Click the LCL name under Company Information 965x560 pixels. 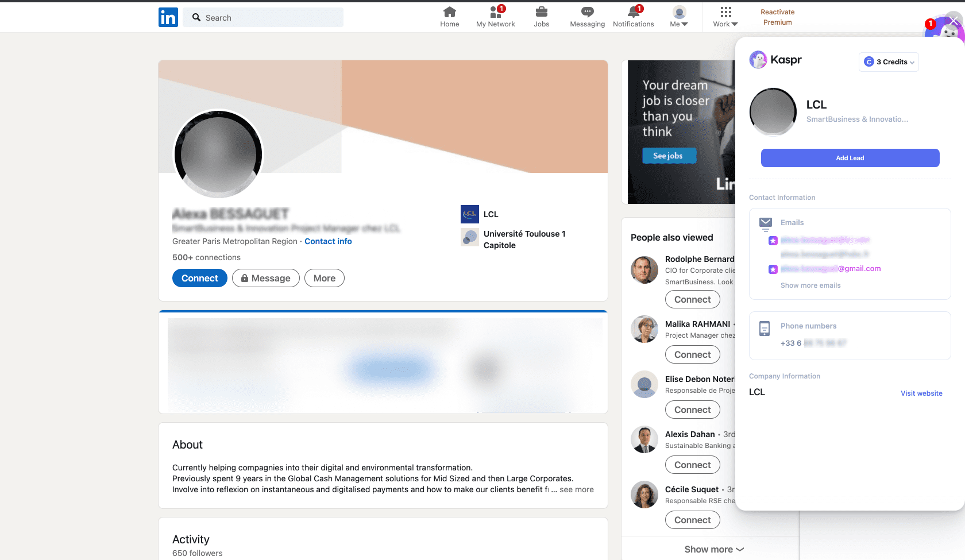click(x=757, y=392)
